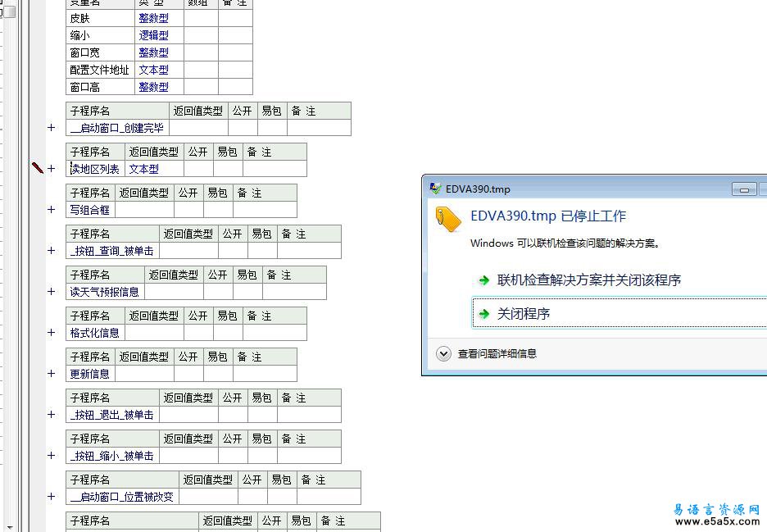Expand the 写组合框 subroutine
767x532 pixels.
(52, 210)
